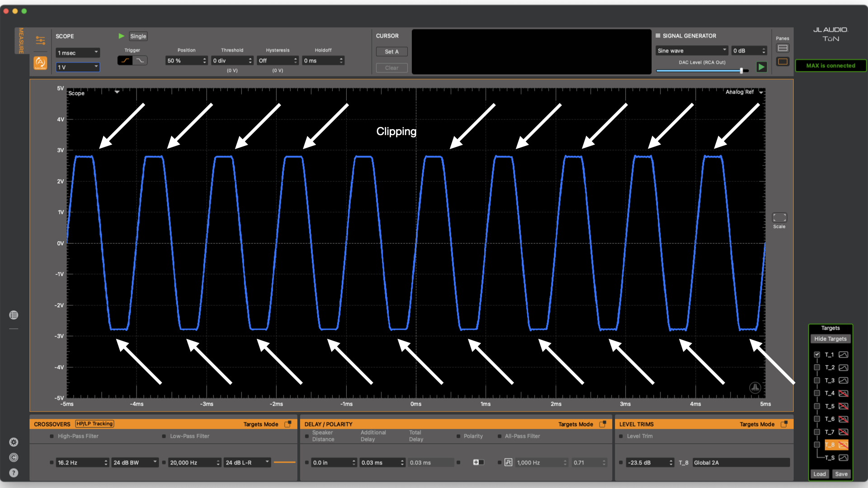Start scope with green play button
Screen dimensions: 868x488
coord(121,36)
